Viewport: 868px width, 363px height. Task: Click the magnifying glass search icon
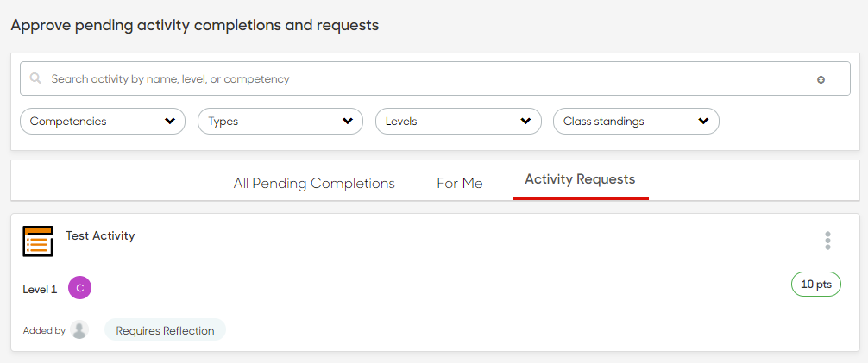pos(35,78)
